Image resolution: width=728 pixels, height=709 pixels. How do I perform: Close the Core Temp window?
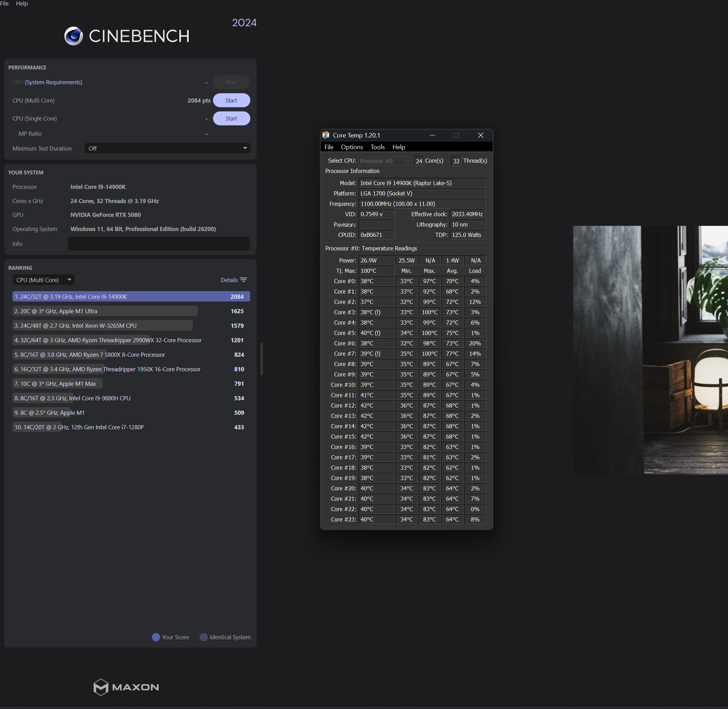[x=481, y=135]
